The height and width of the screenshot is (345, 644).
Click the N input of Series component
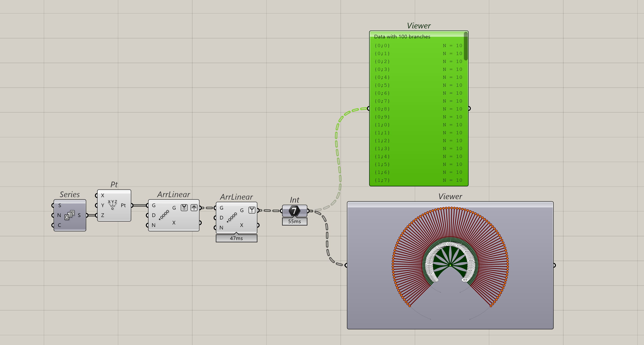59,215
